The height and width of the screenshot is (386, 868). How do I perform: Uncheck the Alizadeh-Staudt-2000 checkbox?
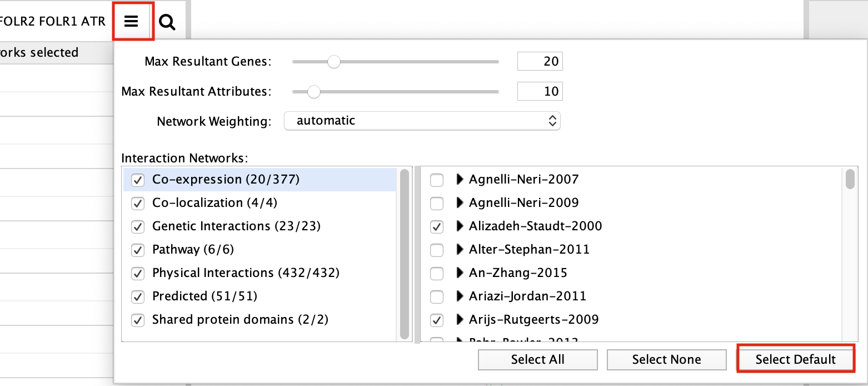click(437, 226)
